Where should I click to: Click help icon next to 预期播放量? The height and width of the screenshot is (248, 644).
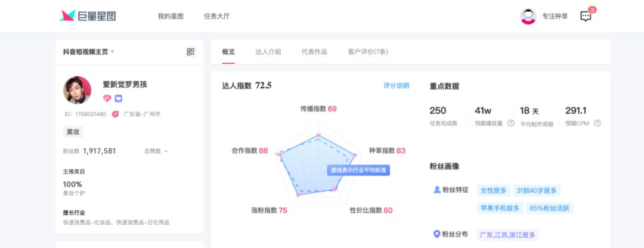[x=511, y=123]
